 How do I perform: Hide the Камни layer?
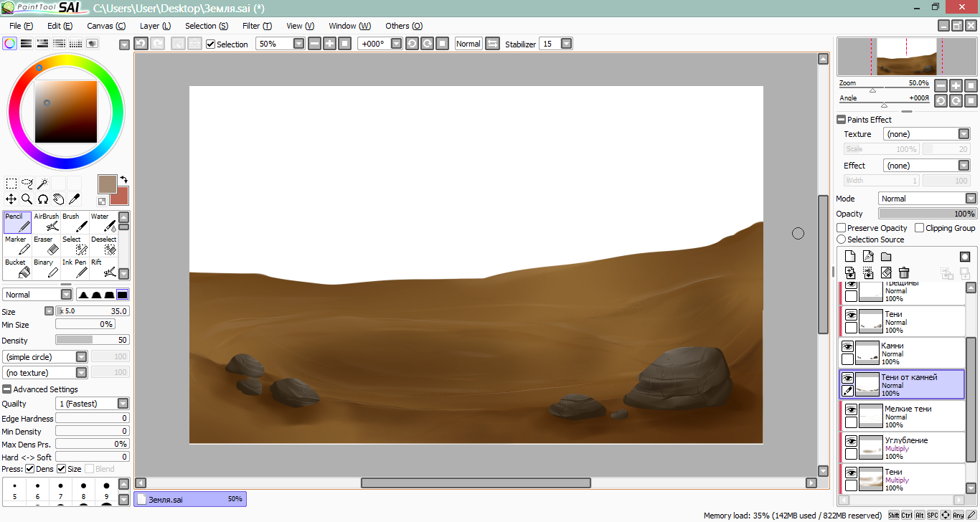click(847, 346)
